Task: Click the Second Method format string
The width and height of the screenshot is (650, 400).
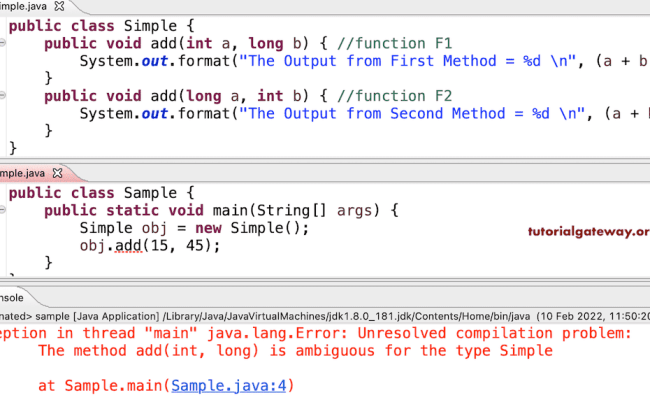Action: (412, 114)
